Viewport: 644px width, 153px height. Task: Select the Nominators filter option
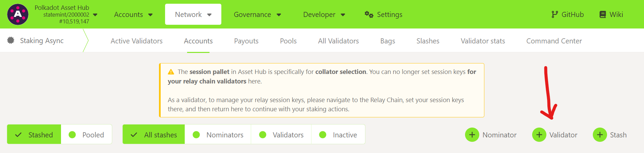coord(218,135)
